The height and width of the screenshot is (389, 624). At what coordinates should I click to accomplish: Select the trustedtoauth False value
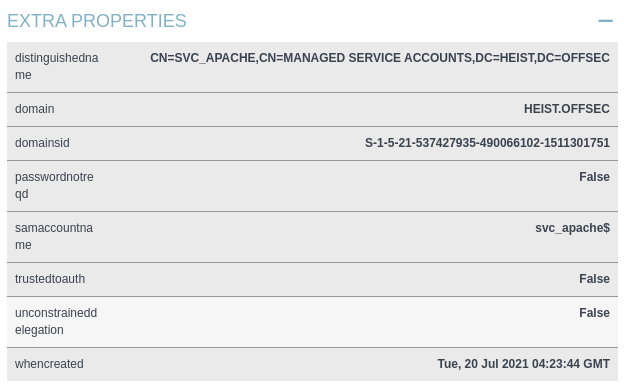point(594,279)
